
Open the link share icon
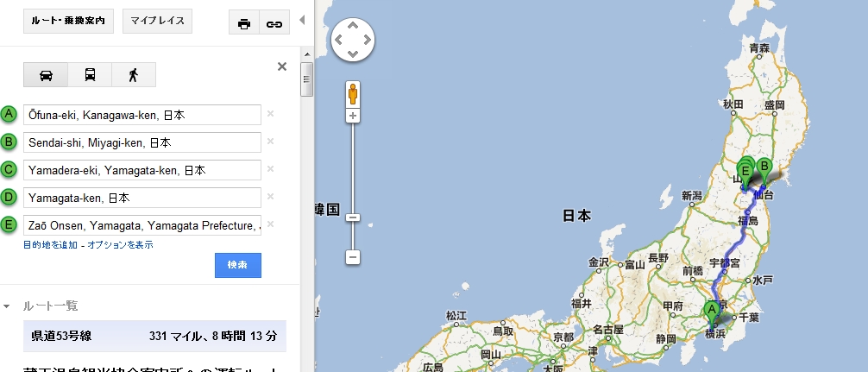(274, 24)
